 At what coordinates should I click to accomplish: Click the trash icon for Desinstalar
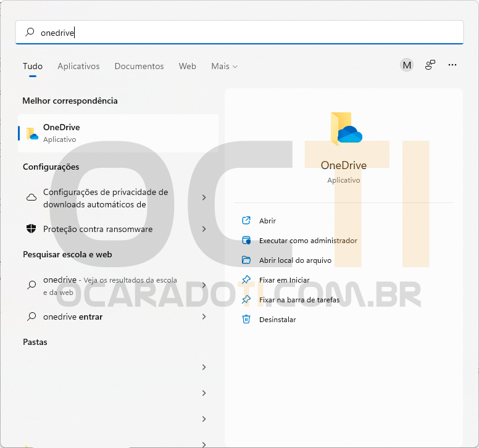246,319
